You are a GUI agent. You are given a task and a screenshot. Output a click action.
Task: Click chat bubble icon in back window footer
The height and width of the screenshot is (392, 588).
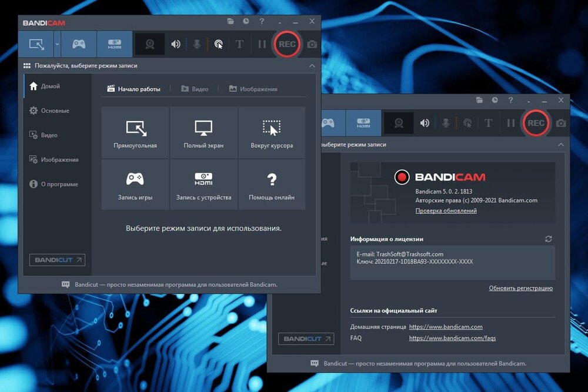point(315,364)
